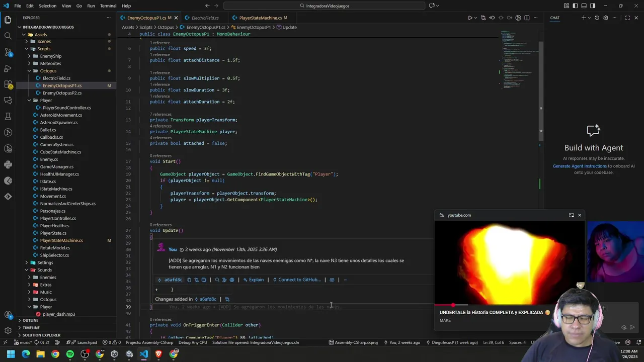This screenshot has height=362, width=644.
Task: Seek the YouTube video progress bar
Action: (x=510, y=305)
